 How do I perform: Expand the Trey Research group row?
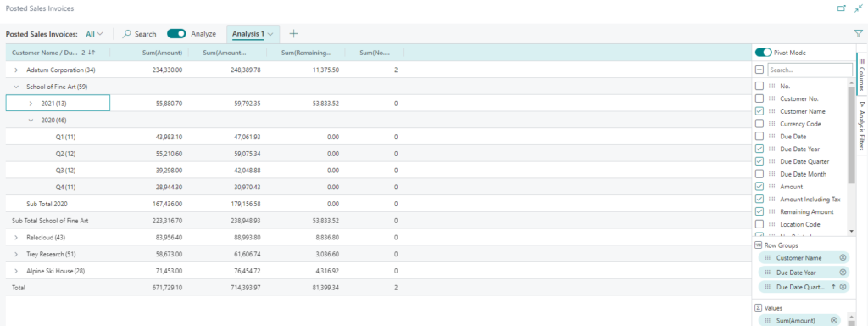click(16, 255)
